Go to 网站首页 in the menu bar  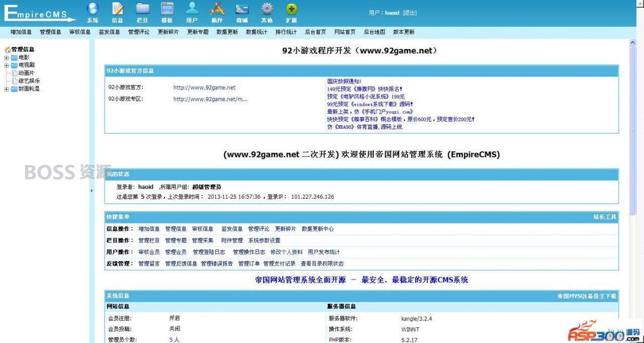pyautogui.click(x=345, y=32)
